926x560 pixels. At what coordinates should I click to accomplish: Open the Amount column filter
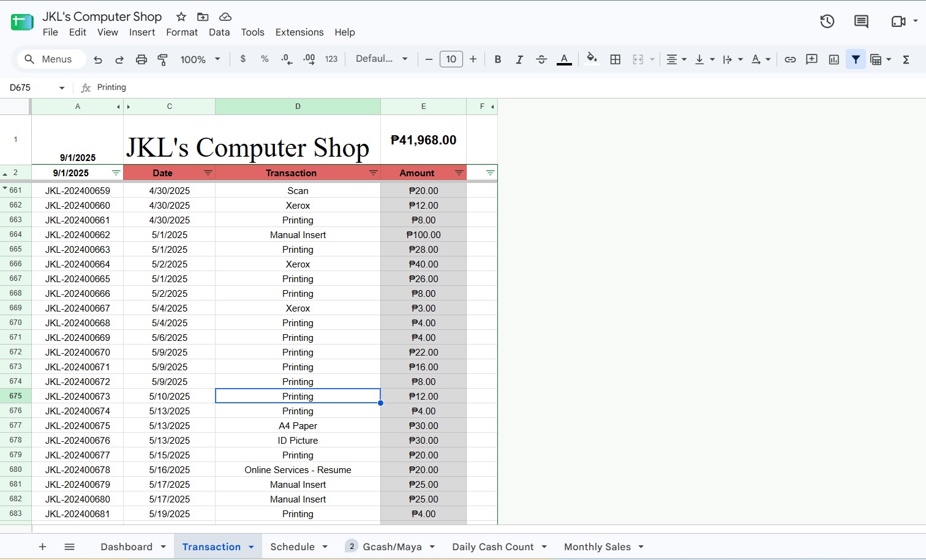(x=459, y=173)
